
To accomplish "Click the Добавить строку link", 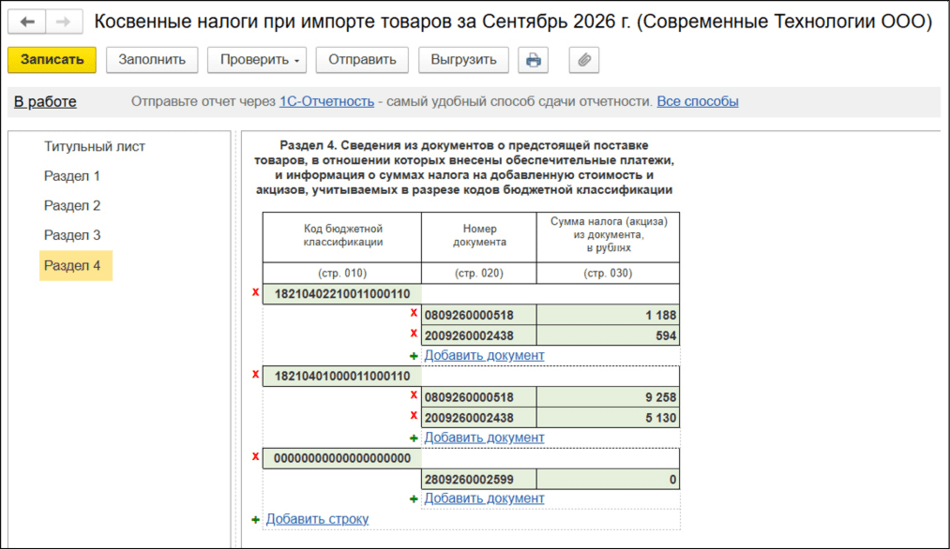I will pyautogui.click(x=317, y=519).
